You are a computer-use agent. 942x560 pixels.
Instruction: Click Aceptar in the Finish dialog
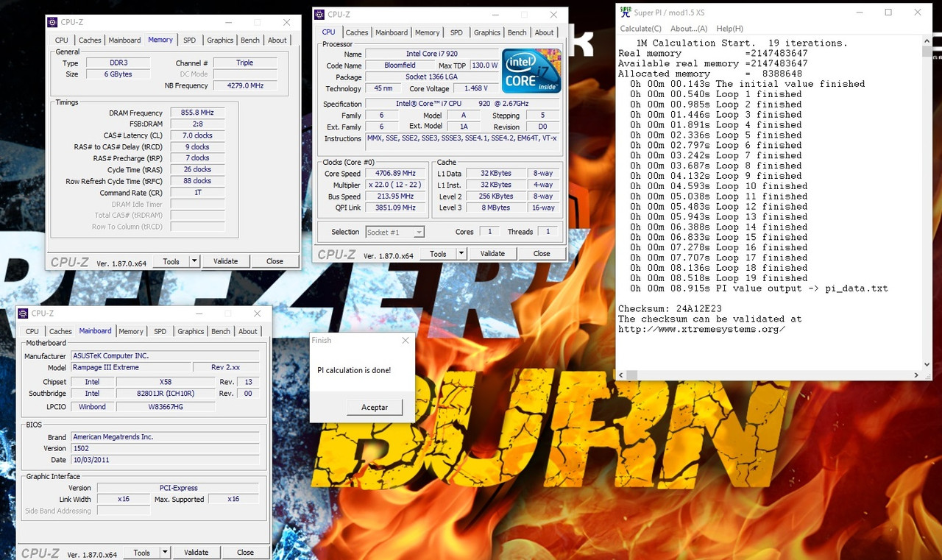[x=375, y=407]
